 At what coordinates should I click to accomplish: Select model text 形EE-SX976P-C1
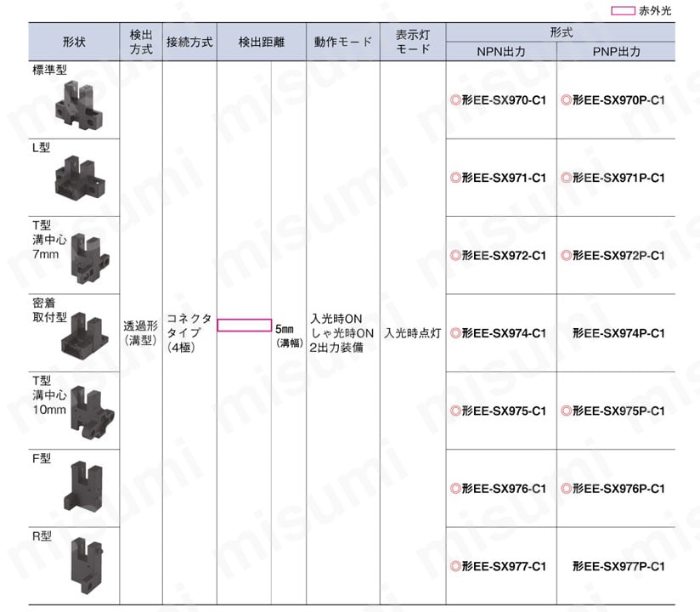tap(618, 489)
